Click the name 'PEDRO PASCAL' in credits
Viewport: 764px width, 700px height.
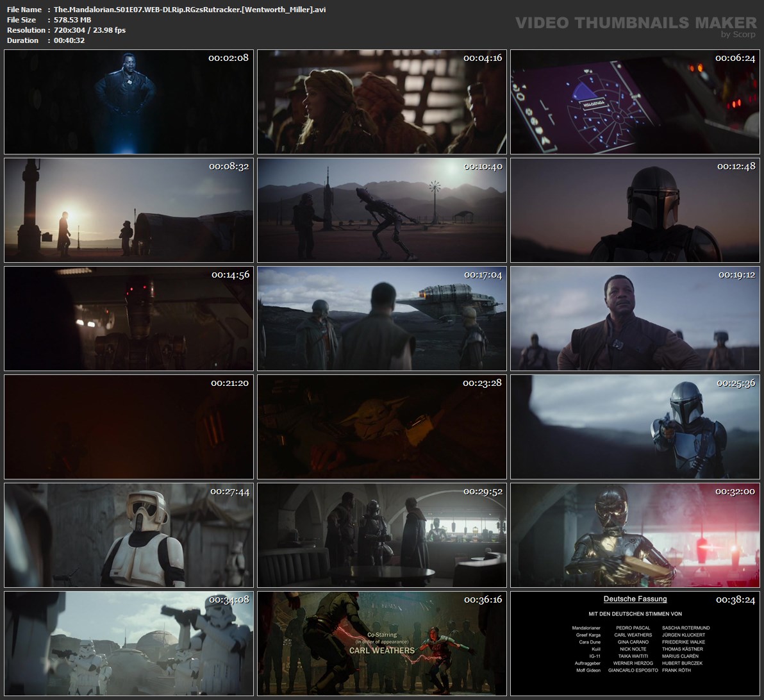pyautogui.click(x=633, y=628)
